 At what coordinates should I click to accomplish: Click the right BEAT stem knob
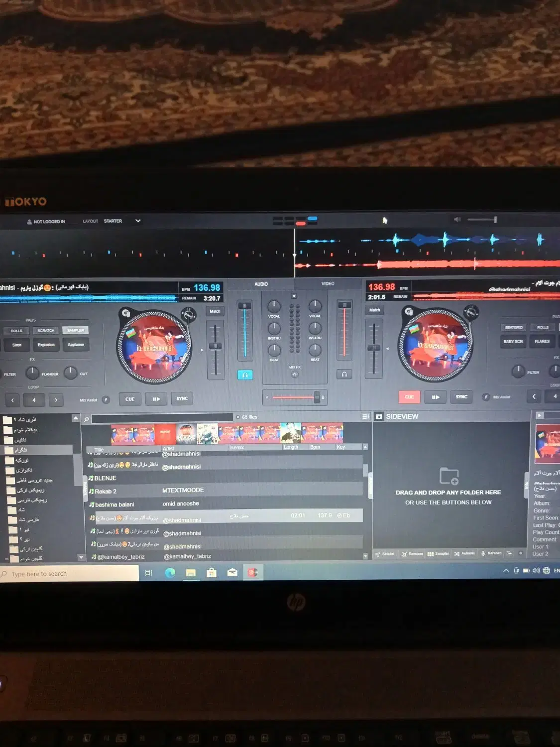pyautogui.click(x=315, y=350)
